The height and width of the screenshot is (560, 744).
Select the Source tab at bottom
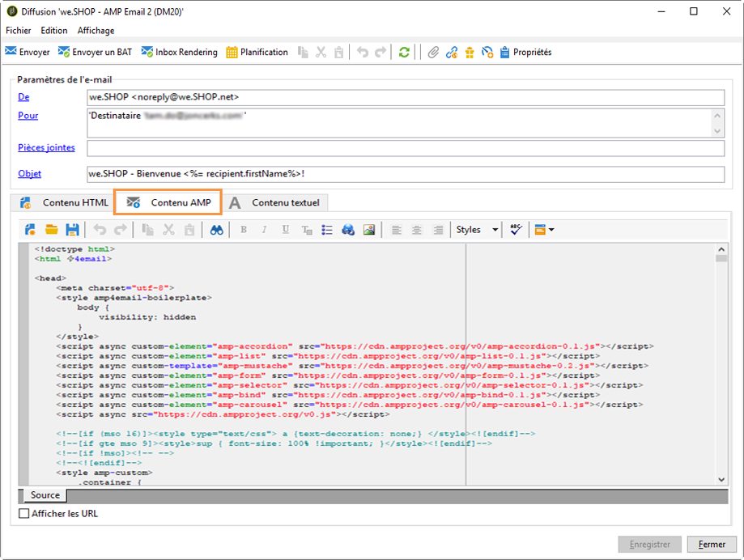[45, 495]
